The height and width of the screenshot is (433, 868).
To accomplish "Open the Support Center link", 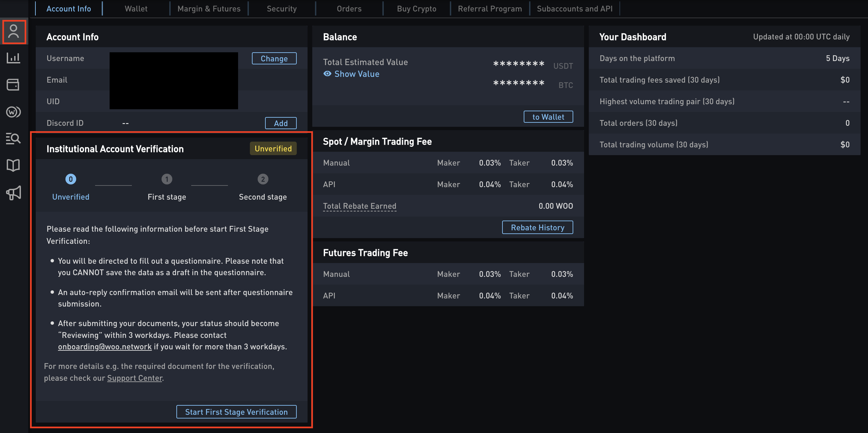I will [x=135, y=378].
